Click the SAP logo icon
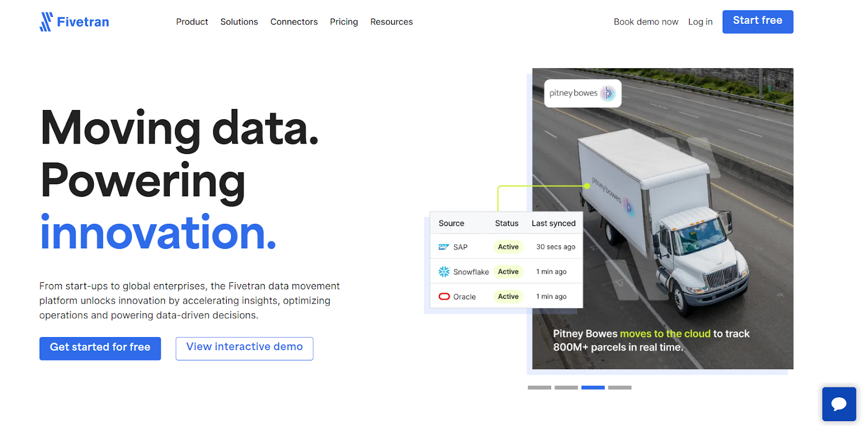 click(444, 247)
